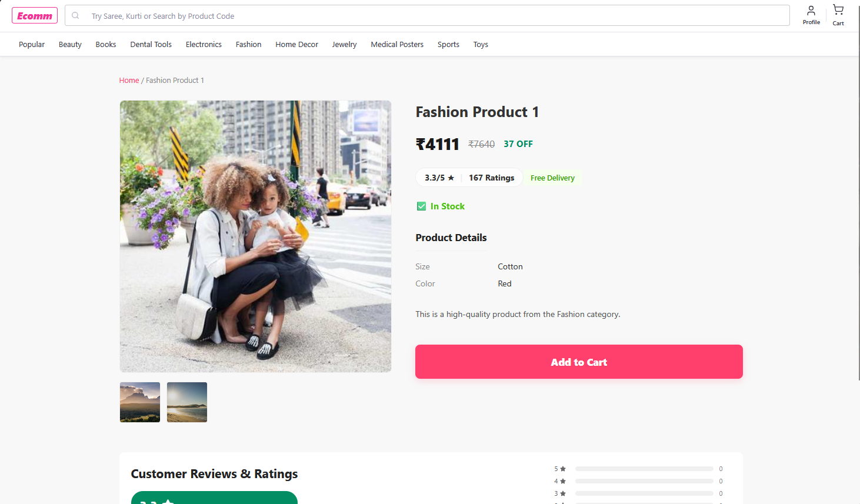Select the Jewelry category
Image resolution: width=860 pixels, height=504 pixels.
point(344,45)
